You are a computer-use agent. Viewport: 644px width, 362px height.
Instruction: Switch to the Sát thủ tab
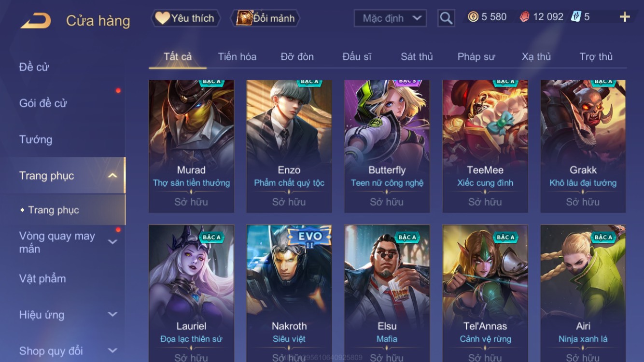click(417, 56)
